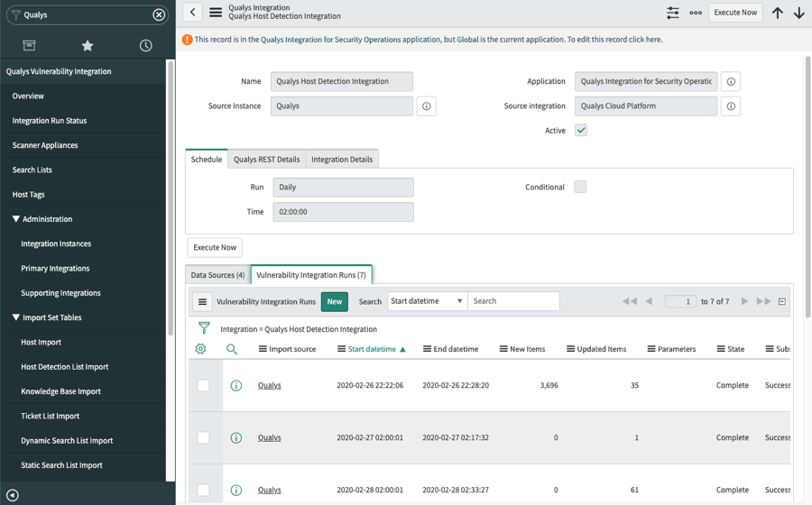
Task: Open the Global application link
Action: pos(467,40)
